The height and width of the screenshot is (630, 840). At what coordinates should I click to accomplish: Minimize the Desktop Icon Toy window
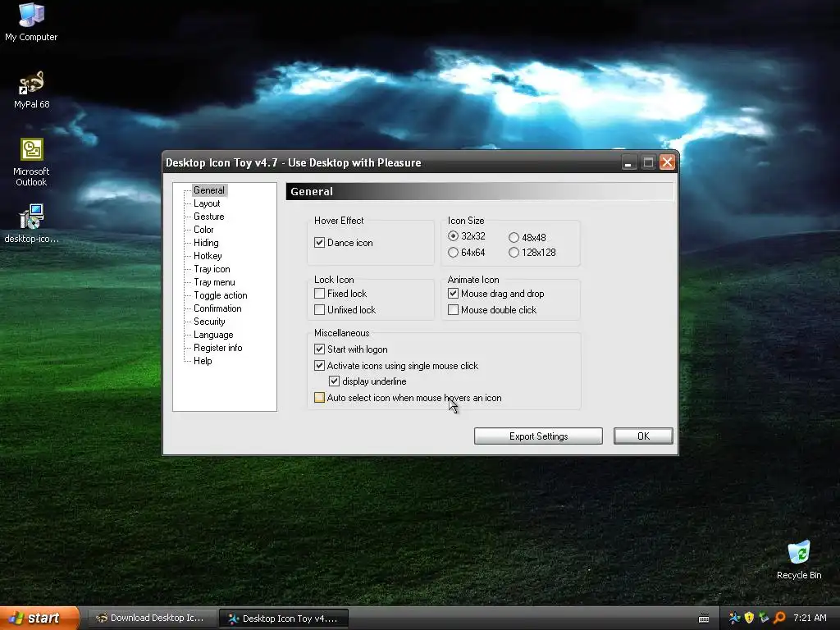(x=628, y=162)
